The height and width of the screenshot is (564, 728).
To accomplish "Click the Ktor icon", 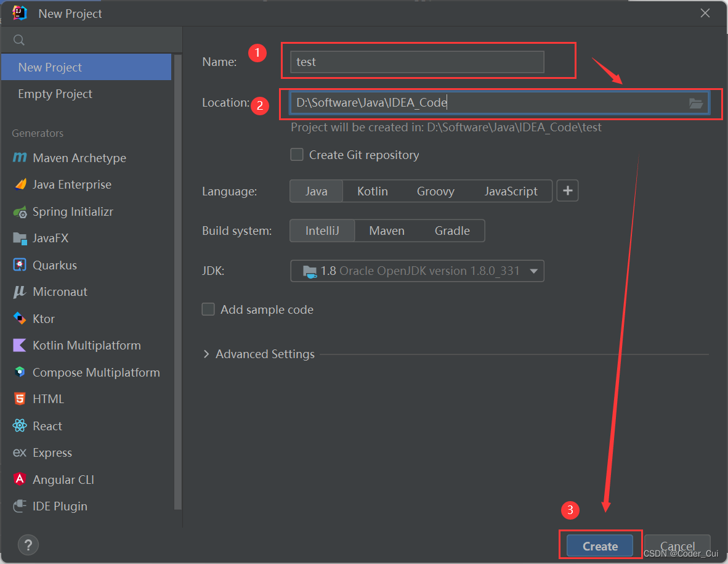I will 20,318.
